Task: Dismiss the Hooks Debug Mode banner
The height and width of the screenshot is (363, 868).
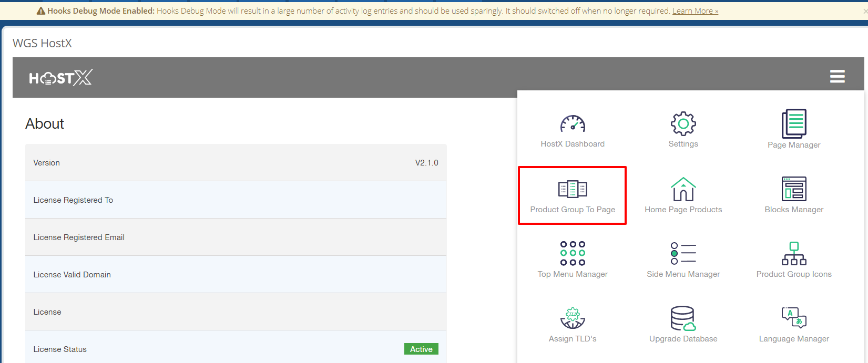Action: tap(865, 11)
